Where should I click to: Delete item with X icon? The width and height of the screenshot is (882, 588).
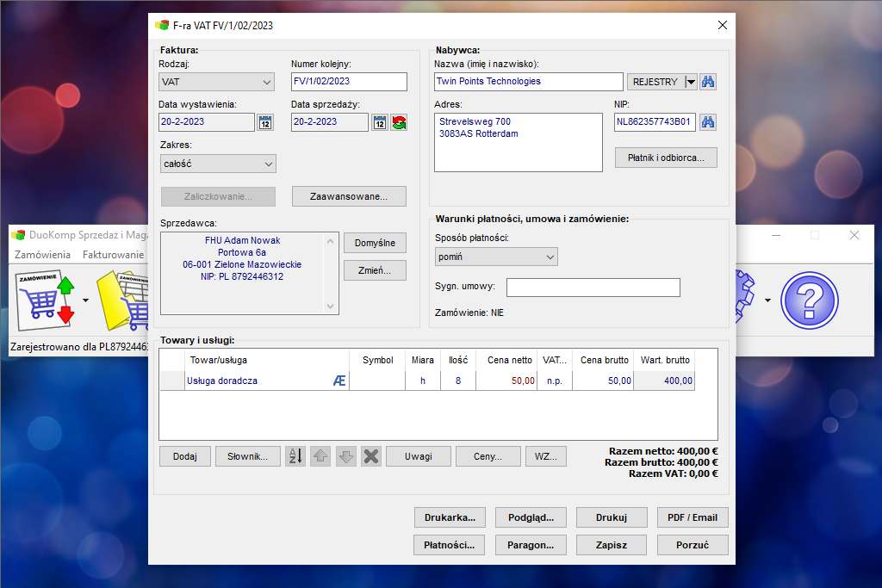click(371, 456)
